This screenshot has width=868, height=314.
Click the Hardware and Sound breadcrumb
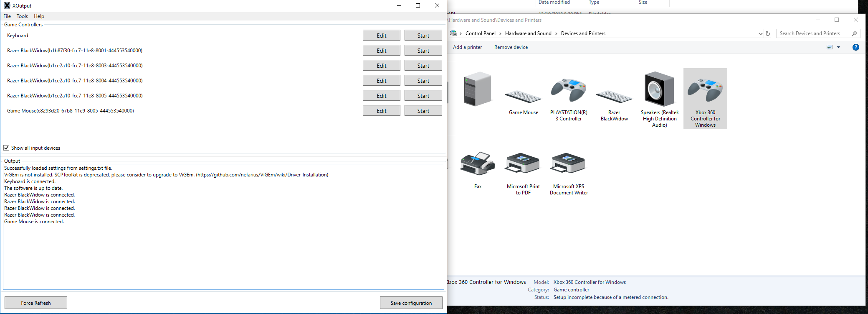pyautogui.click(x=528, y=33)
